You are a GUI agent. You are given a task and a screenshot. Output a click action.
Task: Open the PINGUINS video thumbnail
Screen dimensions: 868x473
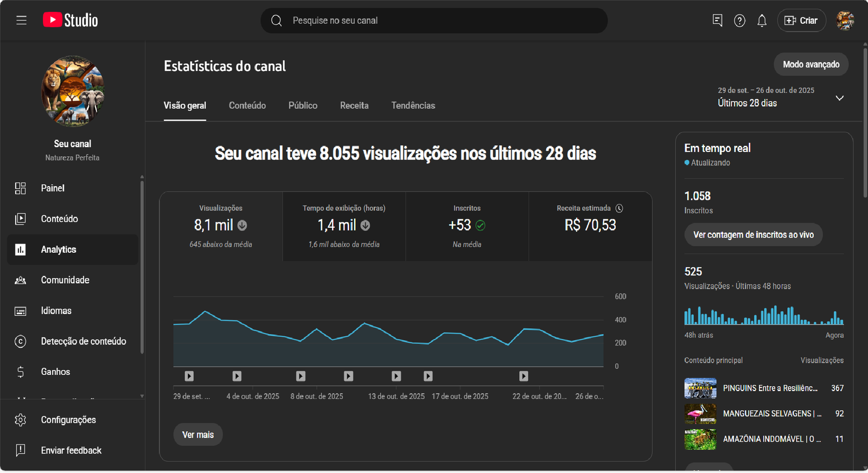(x=700, y=388)
